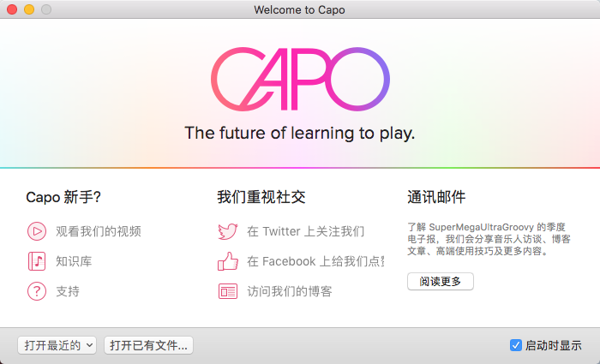Image resolution: width=600 pixels, height=364 pixels.
Task: Select the 支持 link
Action: [68, 291]
